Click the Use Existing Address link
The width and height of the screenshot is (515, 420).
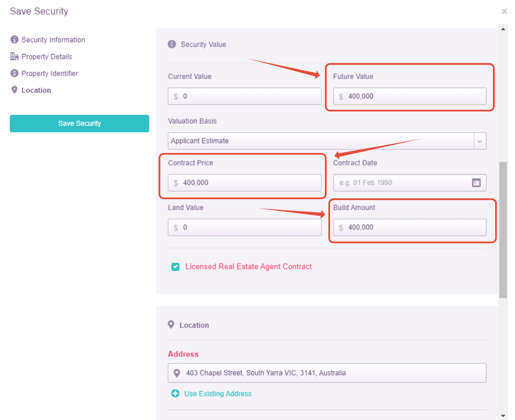(x=218, y=394)
